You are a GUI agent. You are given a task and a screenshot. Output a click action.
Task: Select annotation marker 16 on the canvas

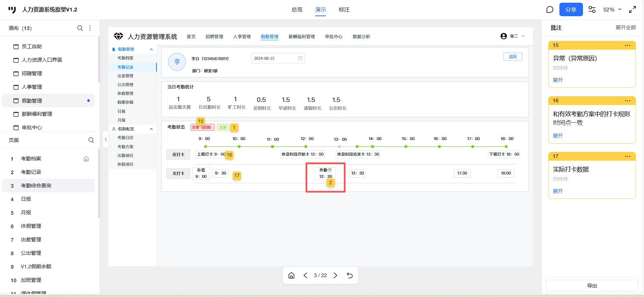(229, 155)
